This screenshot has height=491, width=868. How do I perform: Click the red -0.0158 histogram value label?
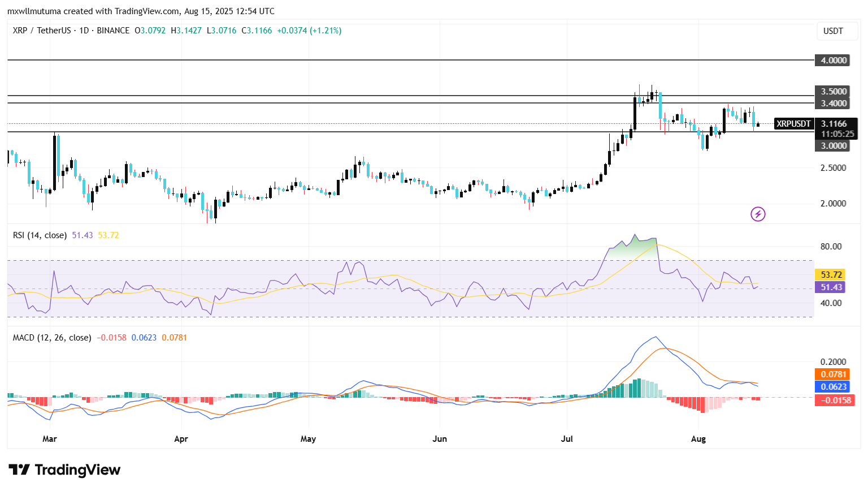834,400
